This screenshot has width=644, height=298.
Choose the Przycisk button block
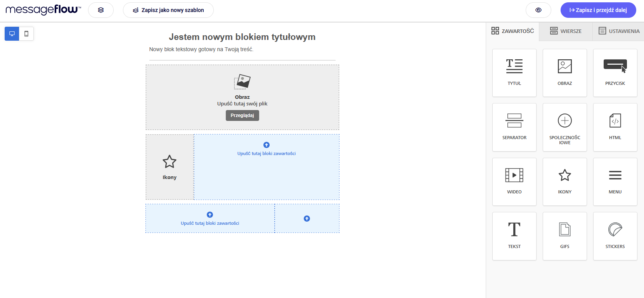click(x=615, y=72)
